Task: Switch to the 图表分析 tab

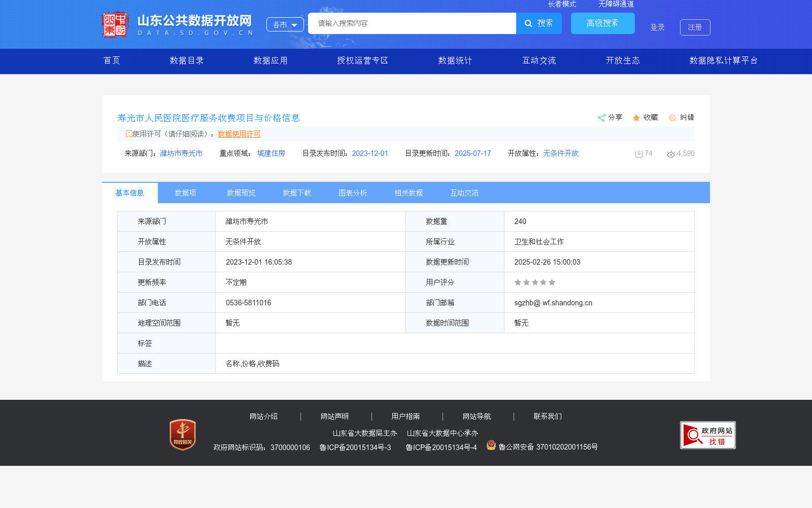Action: [352, 193]
